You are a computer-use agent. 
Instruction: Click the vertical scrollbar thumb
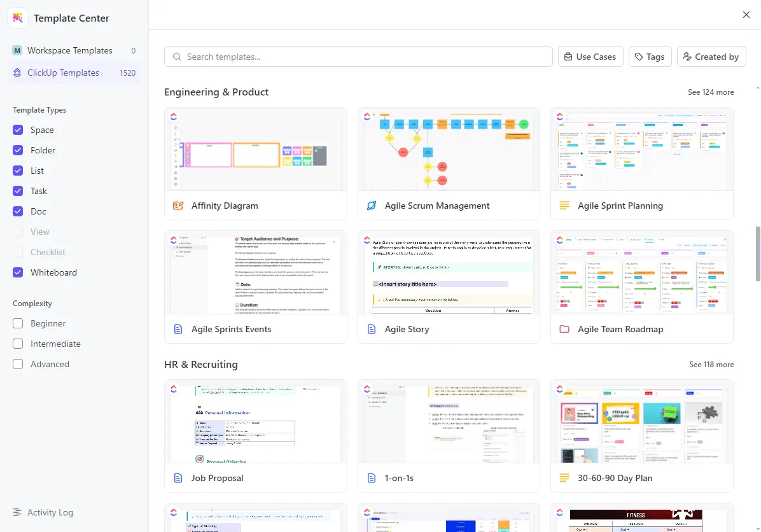coord(758,254)
